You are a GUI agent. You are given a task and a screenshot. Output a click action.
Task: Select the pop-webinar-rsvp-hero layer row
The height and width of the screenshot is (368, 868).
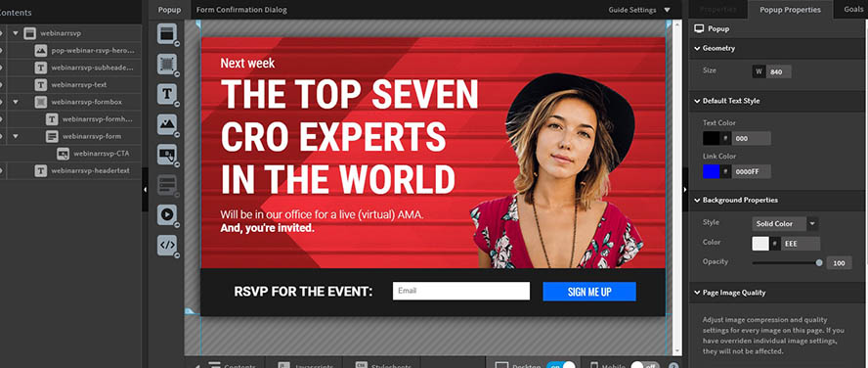pyautogui.click(x=70, y=51)
